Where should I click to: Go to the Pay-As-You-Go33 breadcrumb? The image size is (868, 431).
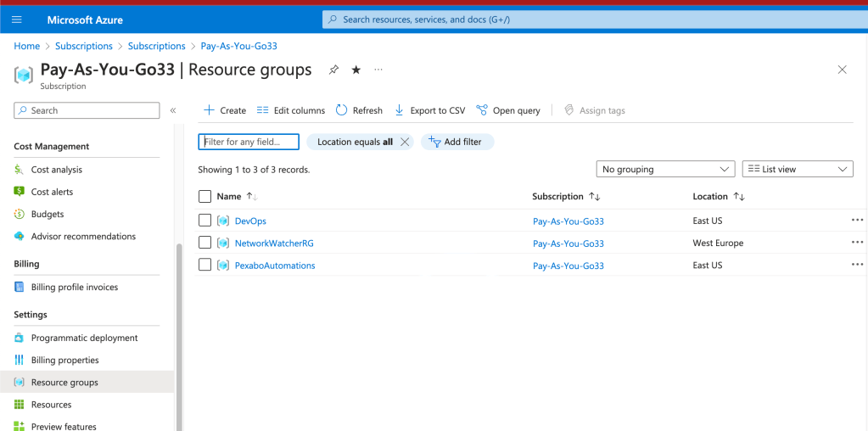[238, 46]
